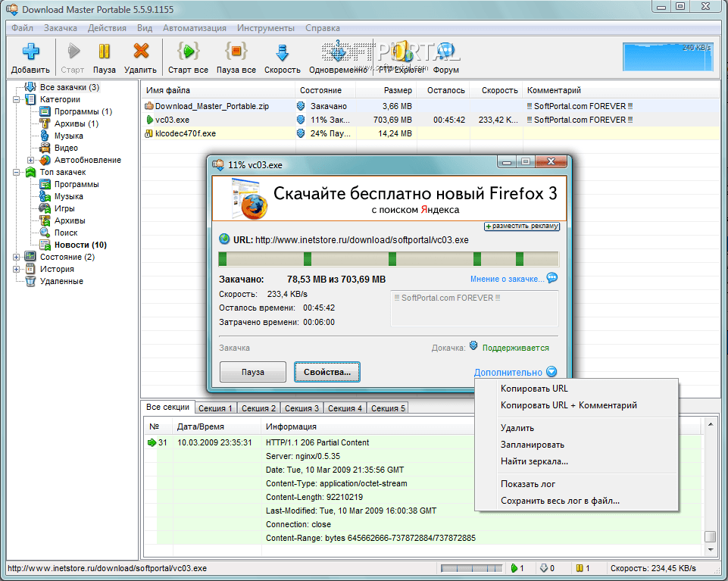728x581 pixels.
Task: Select Программы (1) under Категории
Action: coord(83,111)
